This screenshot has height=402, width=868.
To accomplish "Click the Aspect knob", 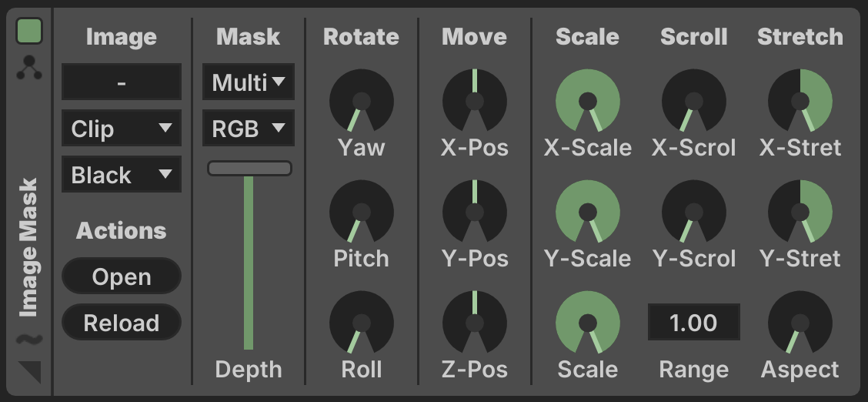I will (800, 323).
